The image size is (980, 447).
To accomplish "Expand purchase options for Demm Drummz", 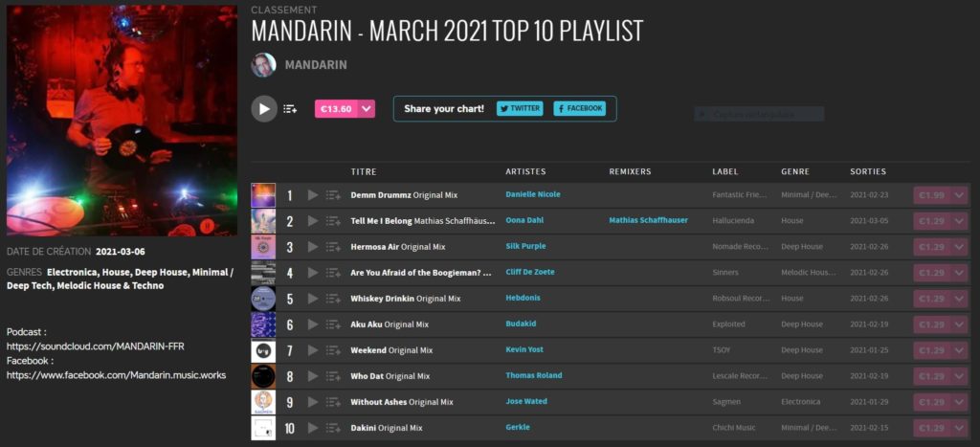I will 959,195.
